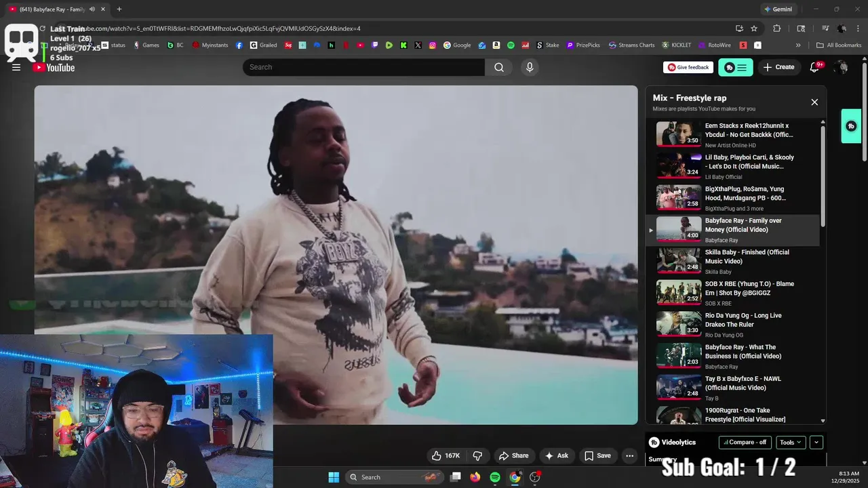
Task: Open the account avatar menu
Action: point(842,67)
